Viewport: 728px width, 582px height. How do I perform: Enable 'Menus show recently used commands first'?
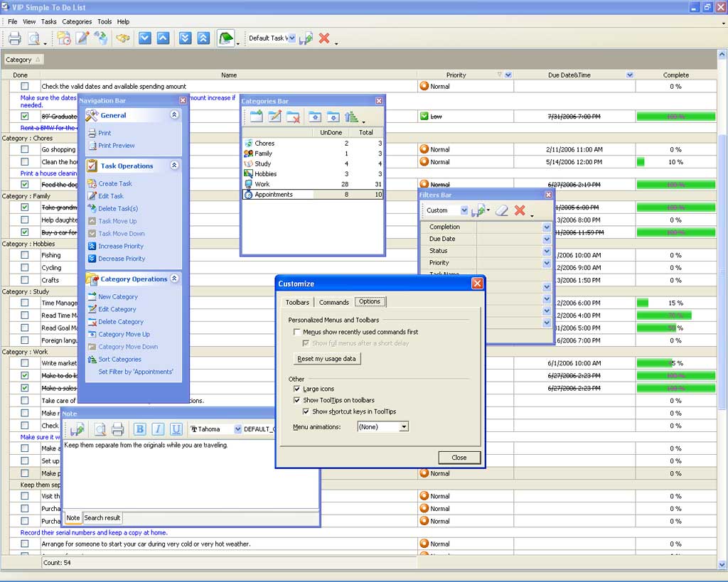coord(297,332)
